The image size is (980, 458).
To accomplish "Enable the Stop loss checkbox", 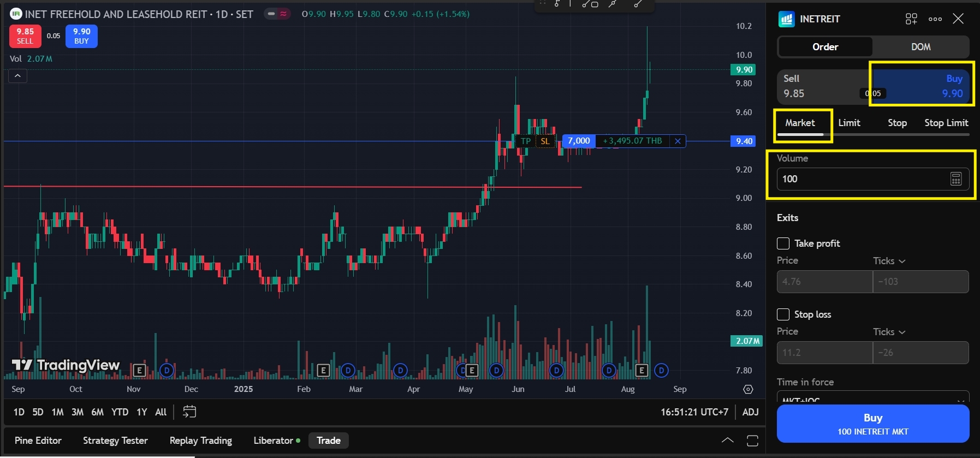I will (x=783, y=314).
